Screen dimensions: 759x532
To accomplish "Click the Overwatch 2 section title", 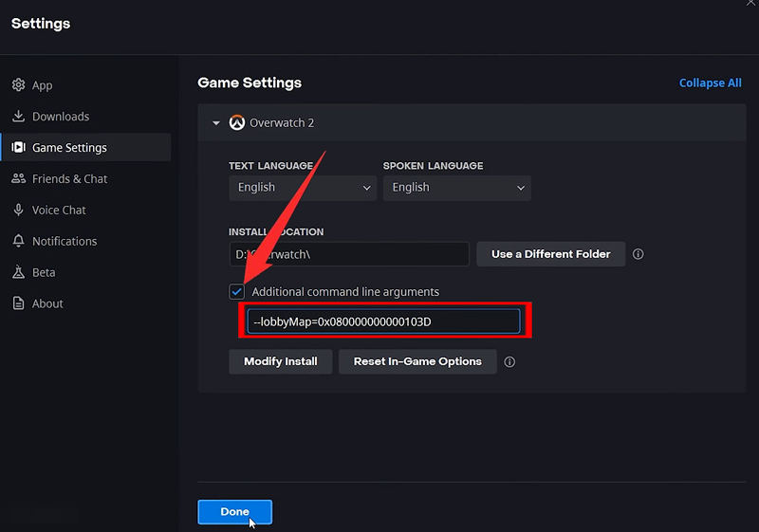I will pyautogui.click(x=282, y=123).
